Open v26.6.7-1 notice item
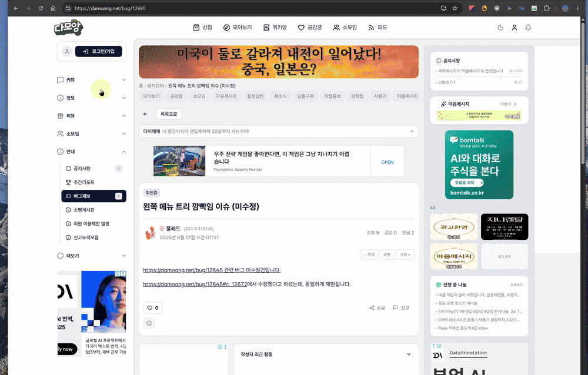The width and height of the screenshot is (588, 375). click(446, 82)
